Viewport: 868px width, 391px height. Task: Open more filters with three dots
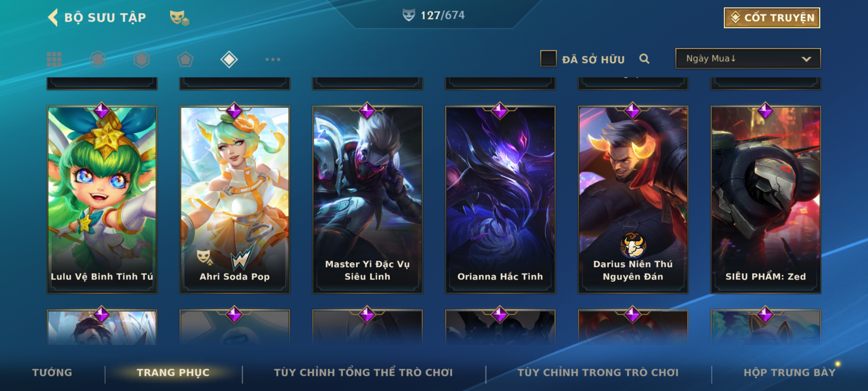pyautogui.click(x=273, y=59)
